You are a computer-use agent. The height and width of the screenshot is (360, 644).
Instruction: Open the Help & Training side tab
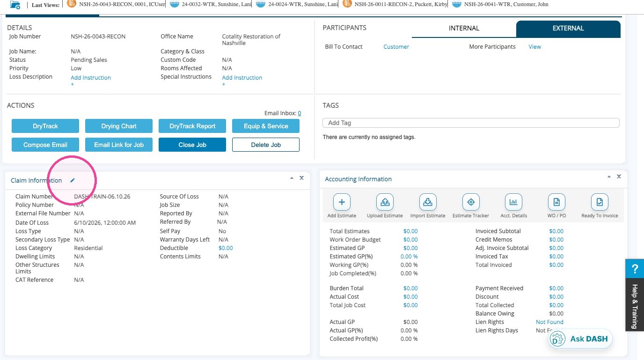[635, 305]
